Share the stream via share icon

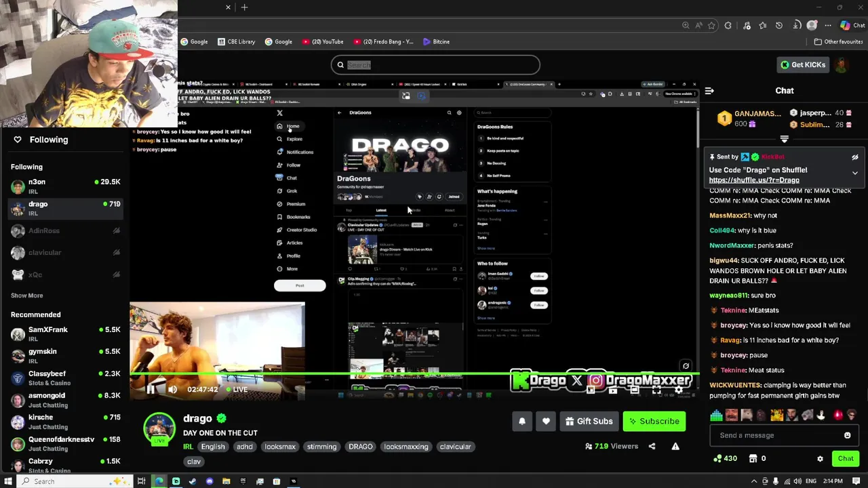point(652,446)
